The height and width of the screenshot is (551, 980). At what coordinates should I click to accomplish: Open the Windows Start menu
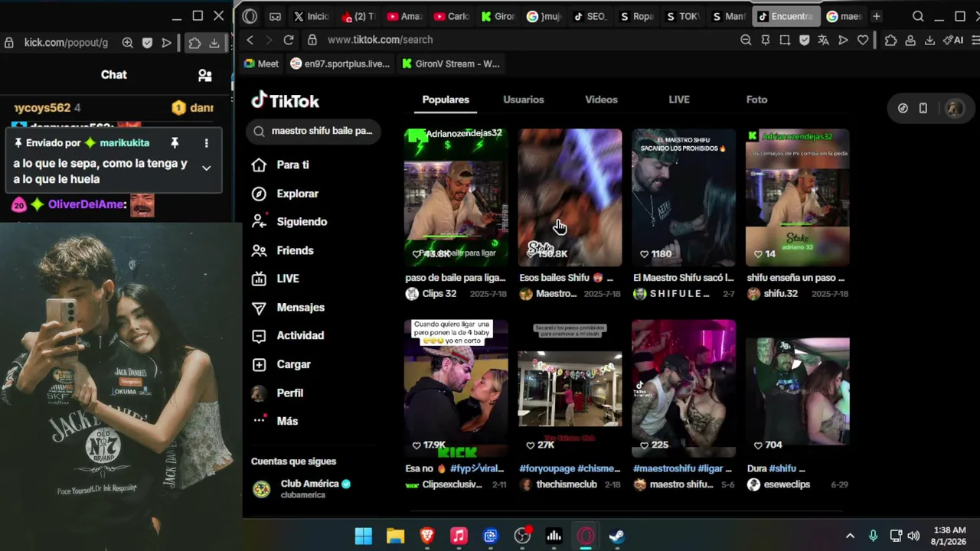click(x=364, y=536)
